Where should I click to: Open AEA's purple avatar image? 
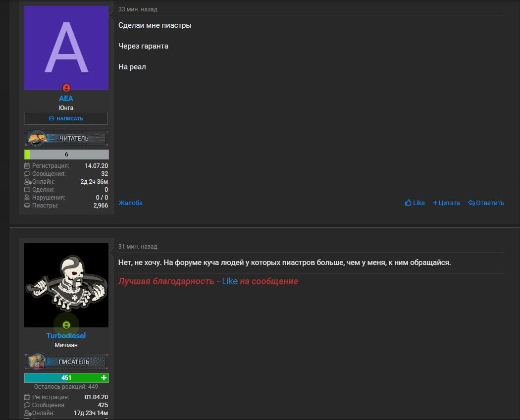click(x=66, y=48)
